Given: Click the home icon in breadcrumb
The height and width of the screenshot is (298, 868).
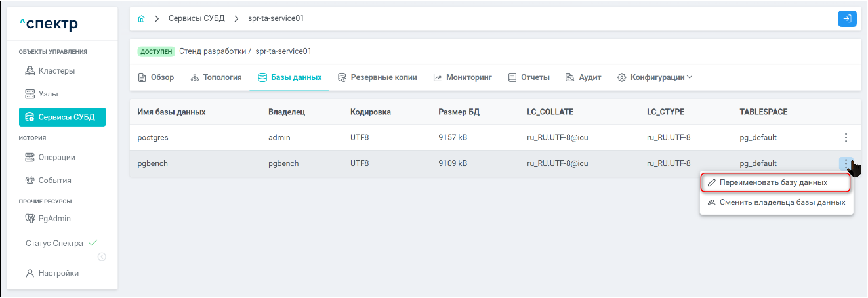Looking at the screenshot, I should point(141,18).
